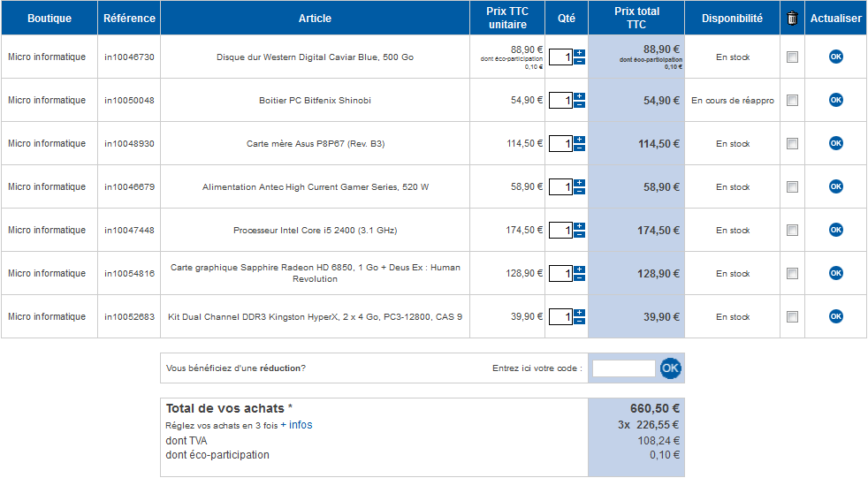868x478 pixels.
Task: Click the Prix TTC unitaire column header
Action: [506, 18]
